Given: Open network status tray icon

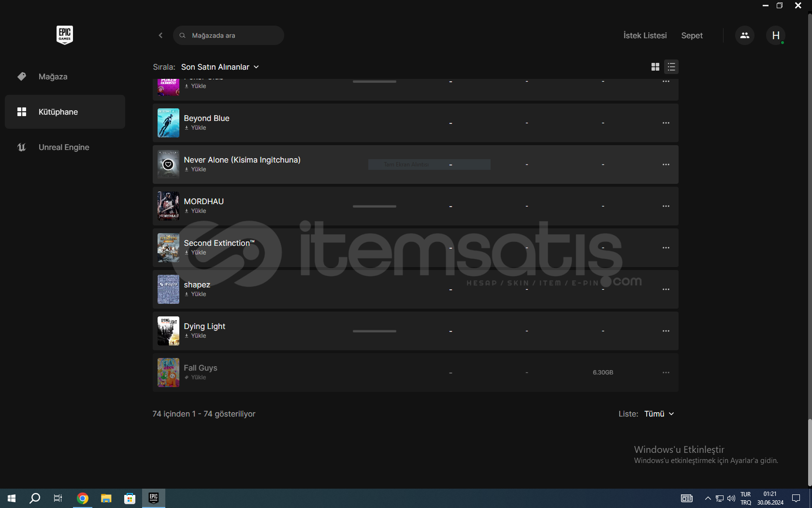Looking at the screenshot, I should pyautogui.click(x=720, y=498).
